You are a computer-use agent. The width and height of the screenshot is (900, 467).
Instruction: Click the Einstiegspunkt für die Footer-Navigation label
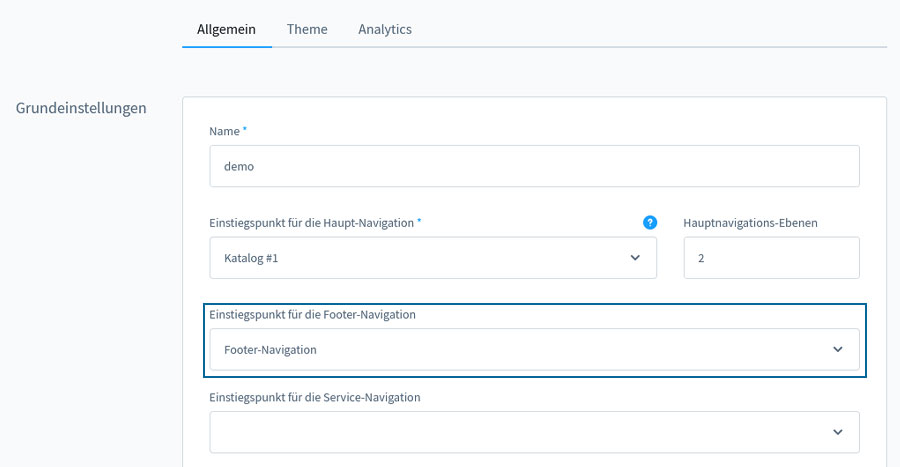pos(312,314)
